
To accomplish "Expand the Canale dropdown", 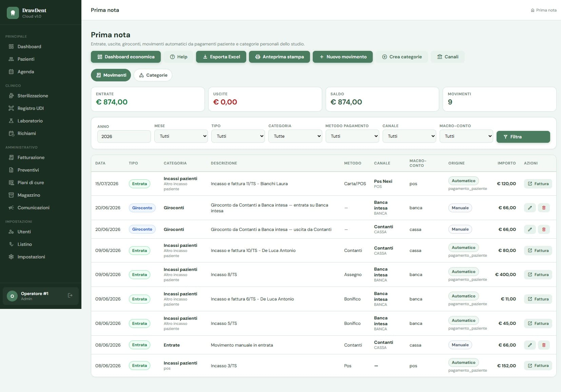I will coord(409,136).
